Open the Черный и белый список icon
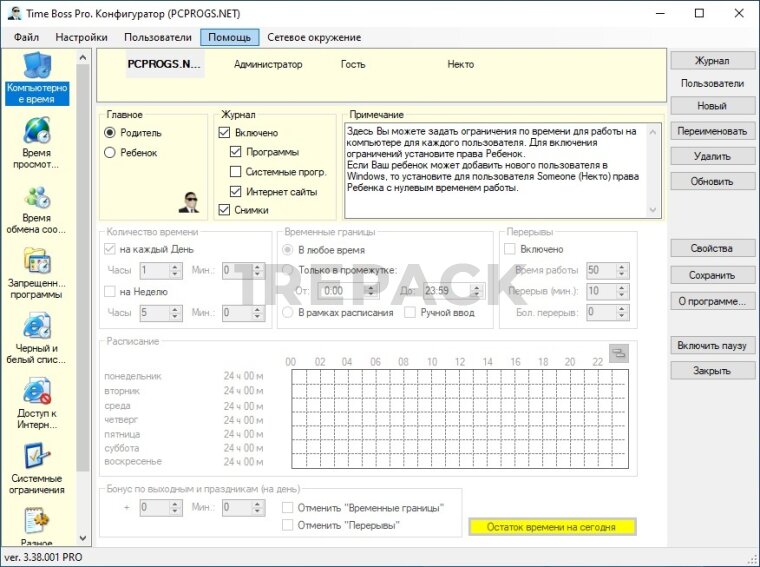The height and width of the screenshot is (567, 760). click(x=36, y=327)
